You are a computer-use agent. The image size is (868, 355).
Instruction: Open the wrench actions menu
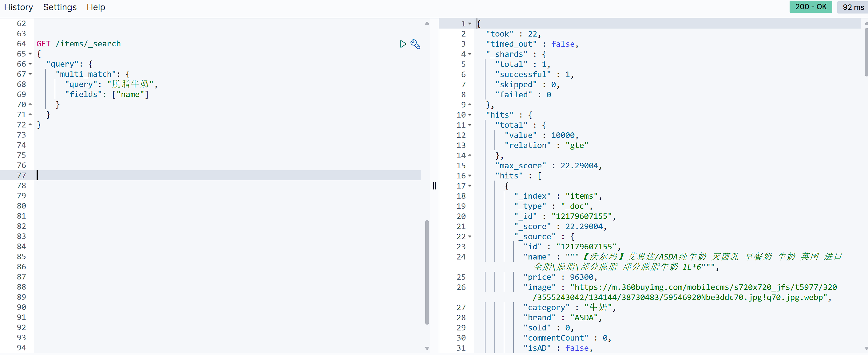tap(415, 44)
